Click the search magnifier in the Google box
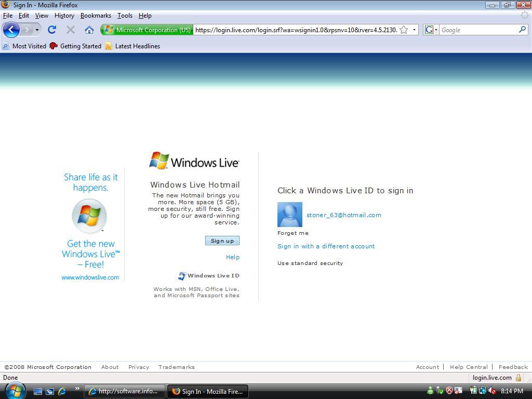Screen dimensions: 532x399 523,30
